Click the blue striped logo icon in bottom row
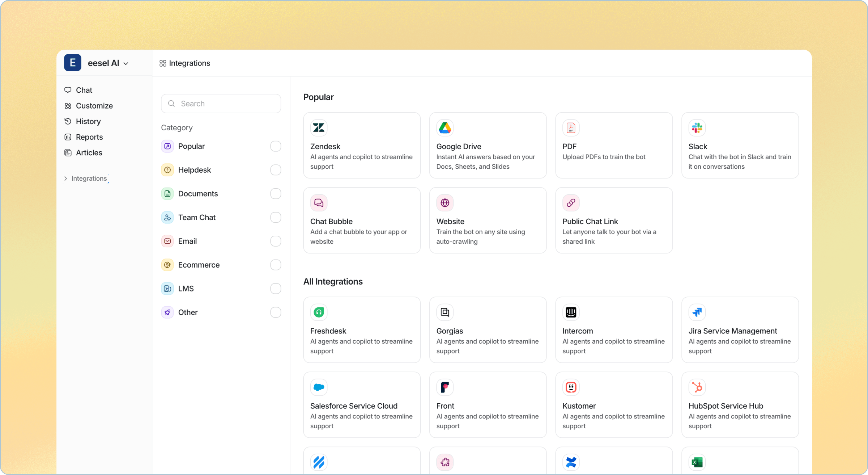The height and width of the screenshot is (475, 868). [x=319, y=462]
